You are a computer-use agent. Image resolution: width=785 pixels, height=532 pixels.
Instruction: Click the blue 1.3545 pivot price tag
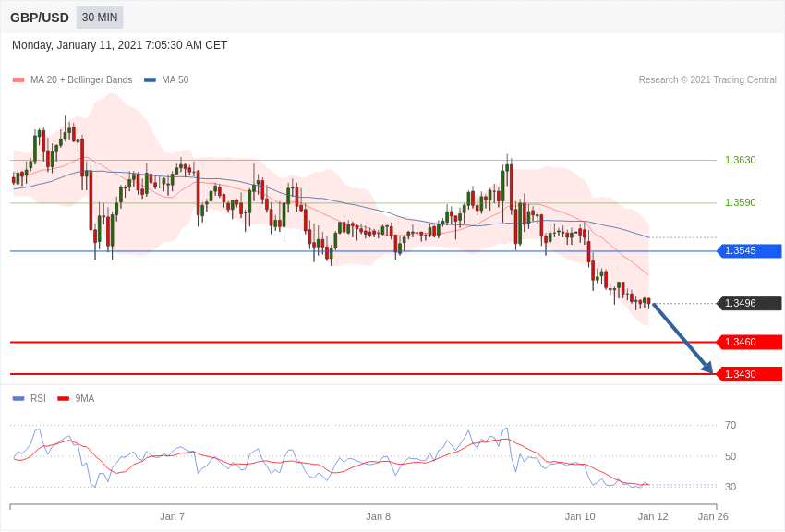click(750, 250)
